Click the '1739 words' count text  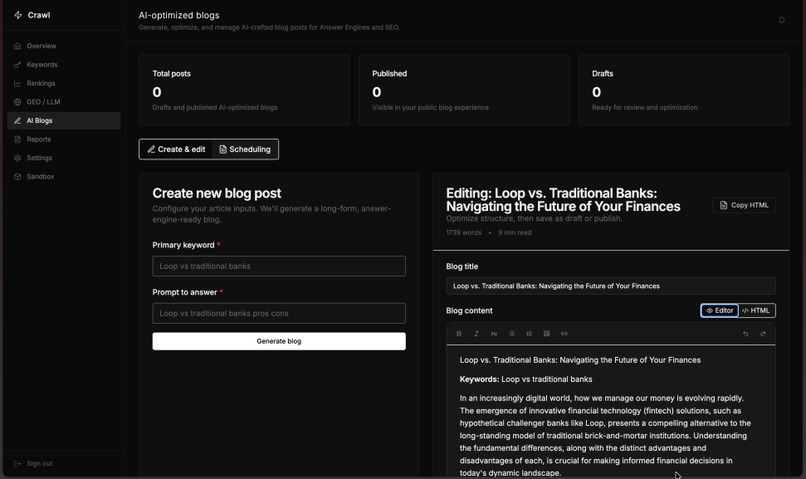click(464, 232)
